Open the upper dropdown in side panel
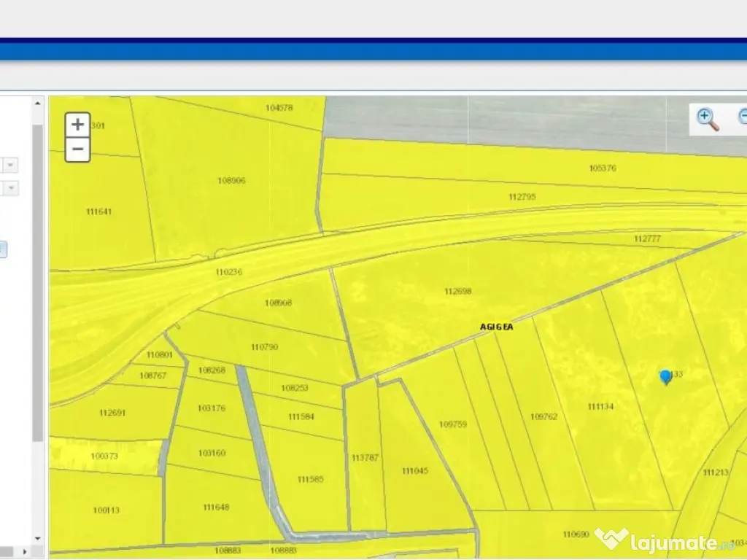The width and height of the screenshot is (747, 560). coord(12,166)
